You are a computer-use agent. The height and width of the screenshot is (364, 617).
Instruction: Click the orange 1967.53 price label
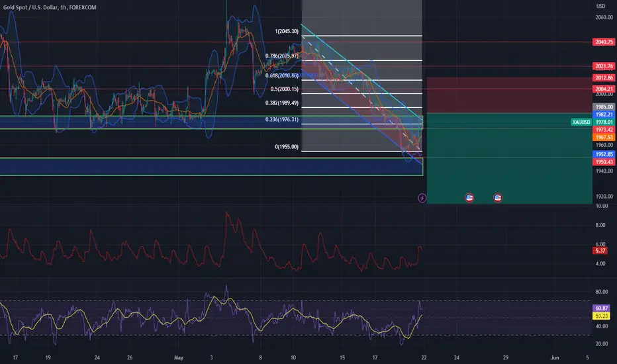[x=604, y=138]
